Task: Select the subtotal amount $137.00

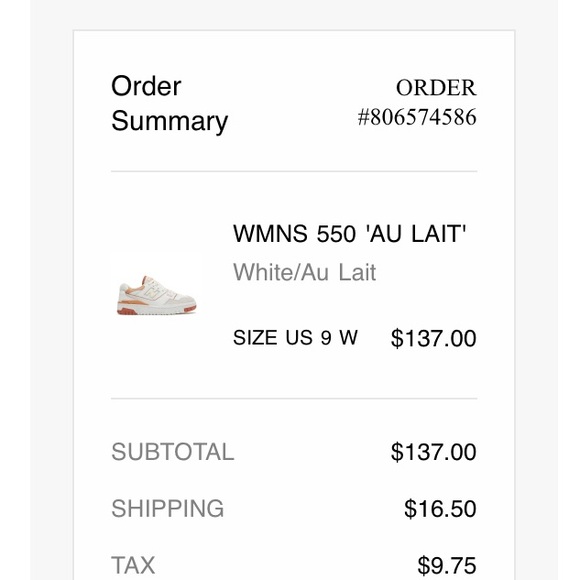Action: point(434,452)
